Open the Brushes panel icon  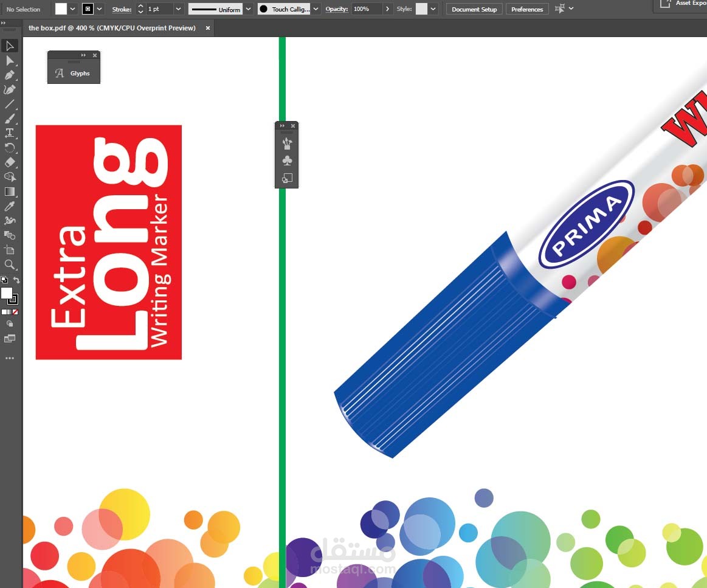pyautogui.click(x=287, y=144)
